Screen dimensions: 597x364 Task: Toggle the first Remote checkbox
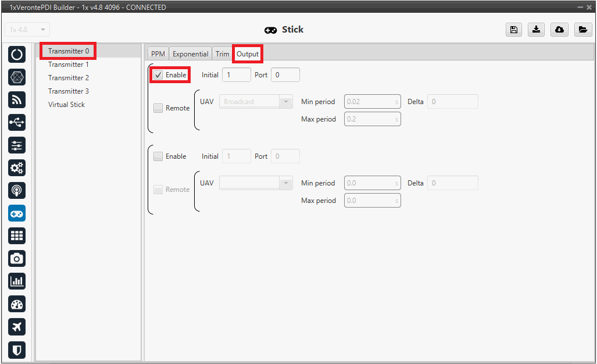158,108
